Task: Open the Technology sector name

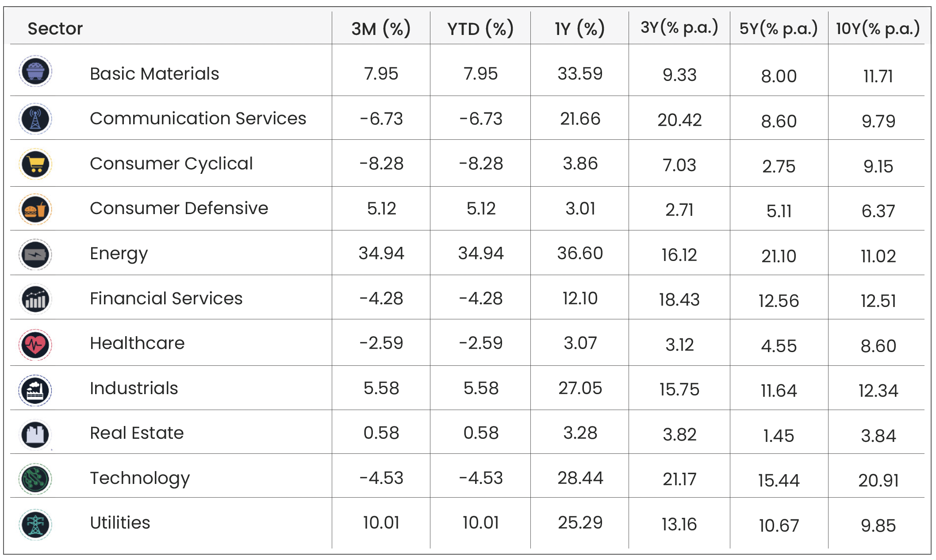Action: pyautogui.click(x=140, y=478)
